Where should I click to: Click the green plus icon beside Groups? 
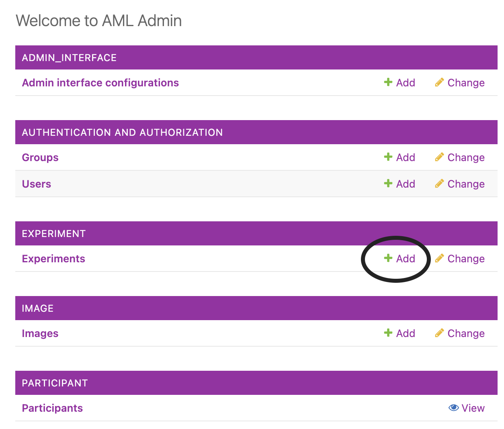point(388,157)
